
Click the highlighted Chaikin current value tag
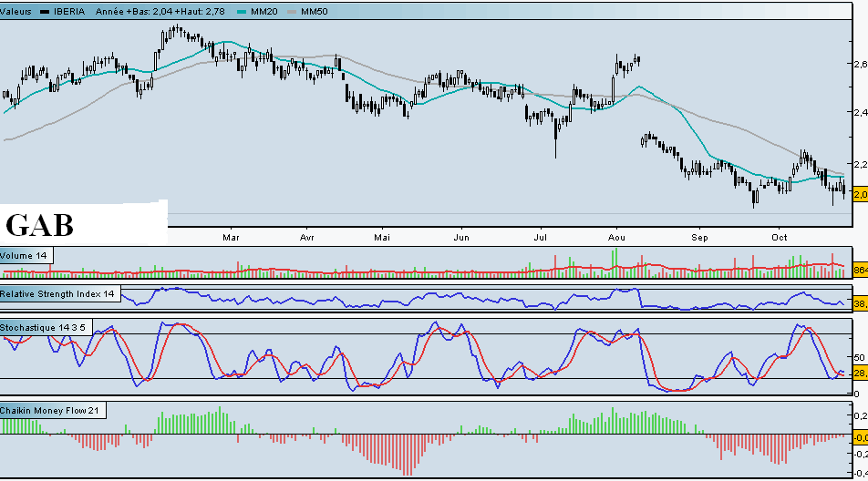861,438
